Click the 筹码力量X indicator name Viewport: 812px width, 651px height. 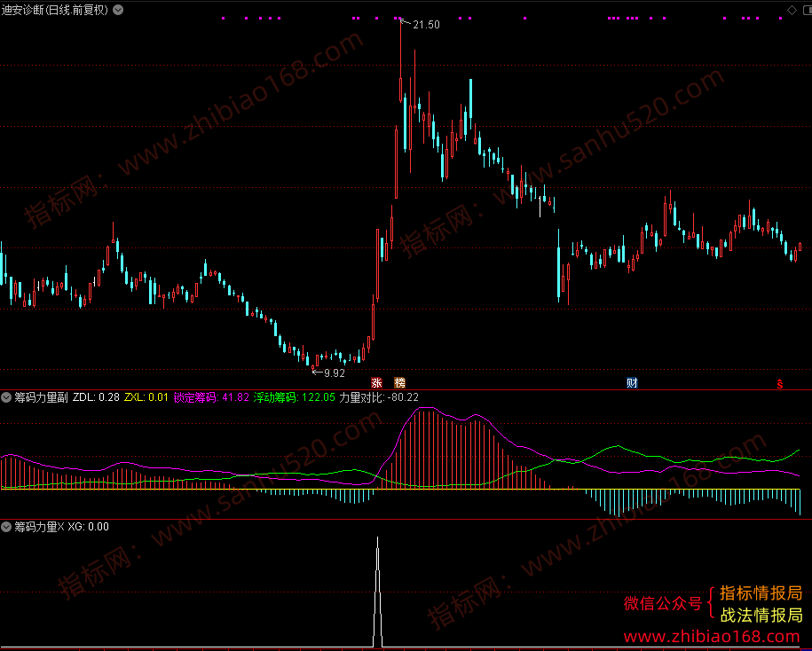click(39, 527)
